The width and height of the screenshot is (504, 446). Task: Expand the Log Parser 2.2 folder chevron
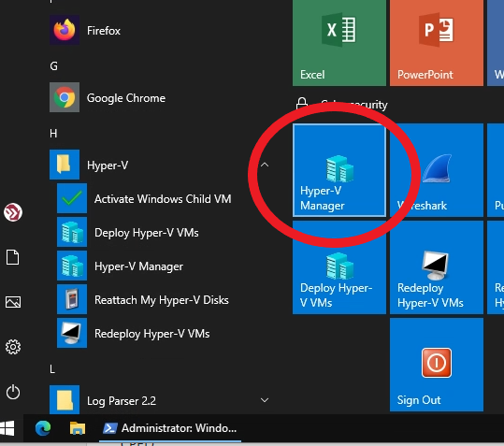tap(265, 400)
